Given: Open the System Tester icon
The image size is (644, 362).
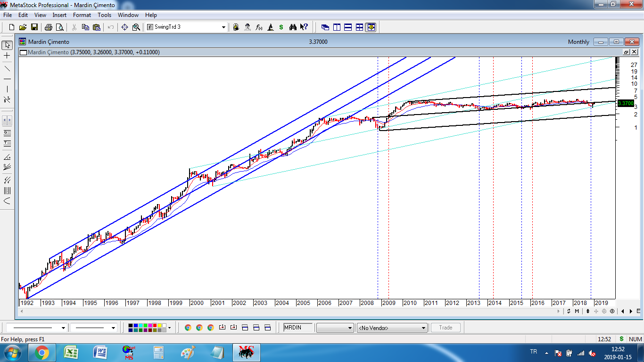Looking at the screenshot, I should [270, 27].
